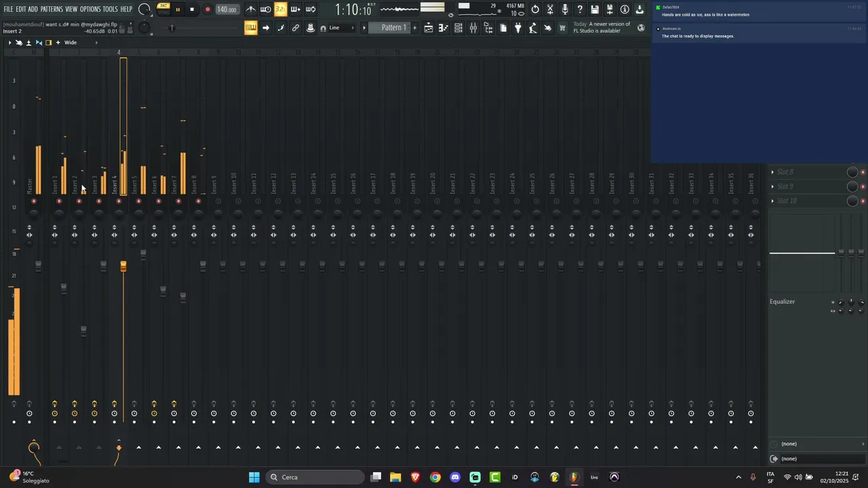Mute the Master track

pyautogui.click(x=34, y=201)
